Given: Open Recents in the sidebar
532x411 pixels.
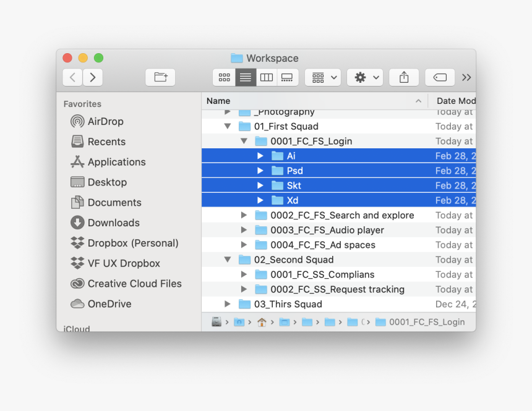Looking at the screenshot, I should click(x=98, y=142).
